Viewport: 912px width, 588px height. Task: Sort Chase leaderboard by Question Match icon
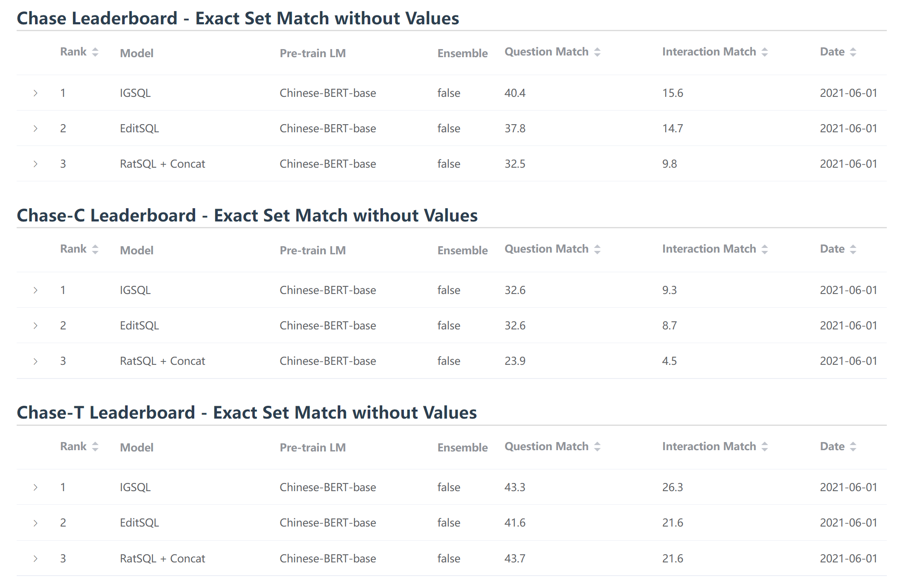597,52
